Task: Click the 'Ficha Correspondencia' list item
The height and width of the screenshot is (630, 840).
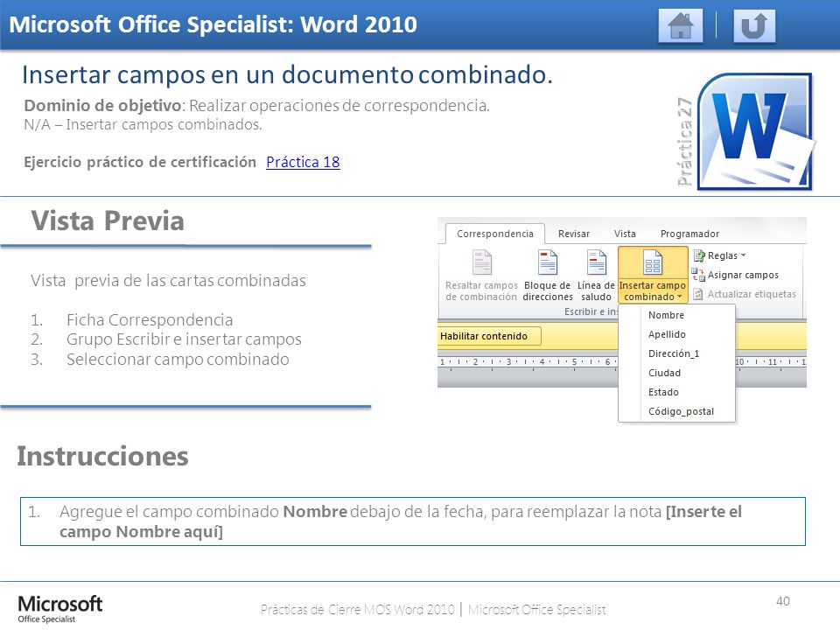Action: click(x=150, y=320)
